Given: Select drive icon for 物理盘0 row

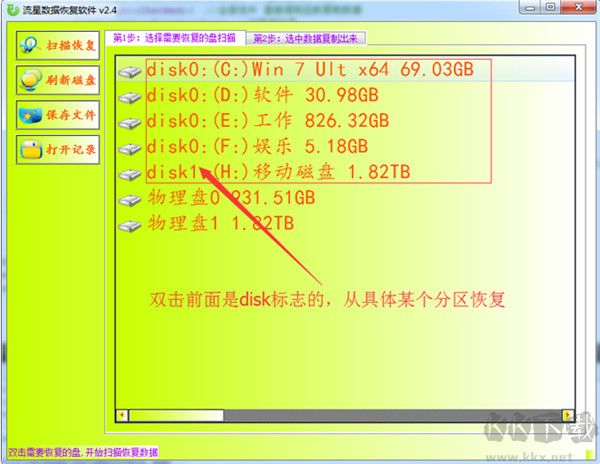Looking at the screenshot, I should [130, 200].
